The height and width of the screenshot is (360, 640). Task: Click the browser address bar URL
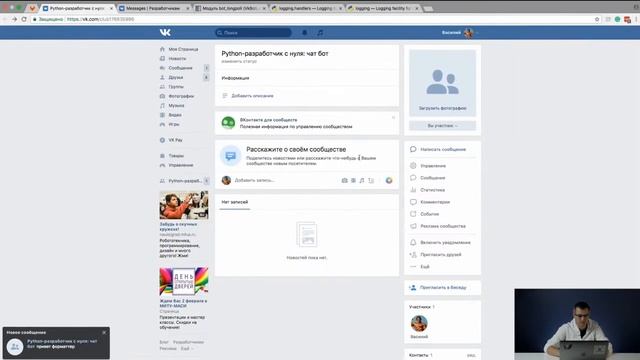coord(100,19)
